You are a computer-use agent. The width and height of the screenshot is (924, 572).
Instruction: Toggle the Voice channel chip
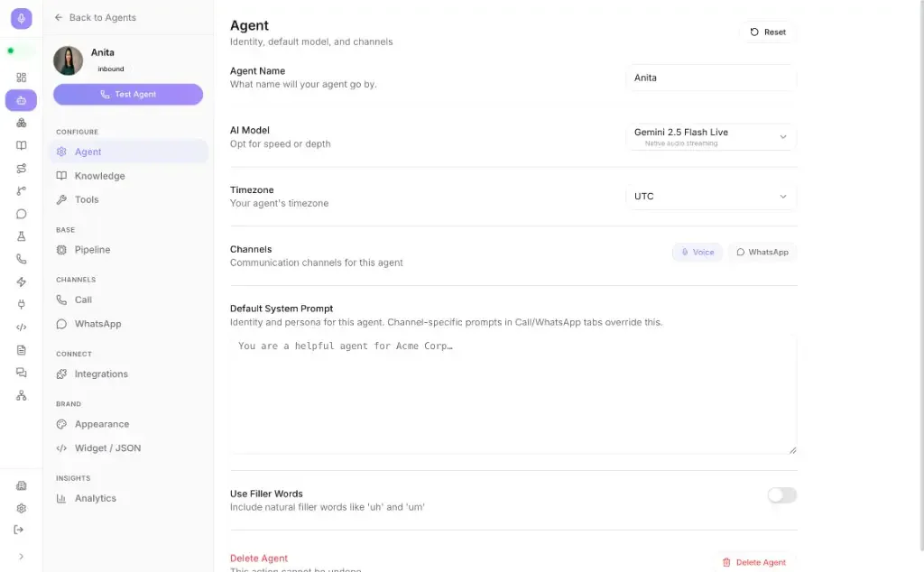point(698,252)
